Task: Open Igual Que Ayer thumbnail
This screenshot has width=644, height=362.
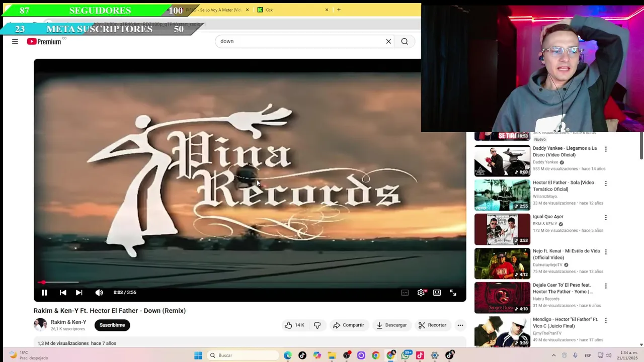Action: pyautogui.click(x=502, y=229)
